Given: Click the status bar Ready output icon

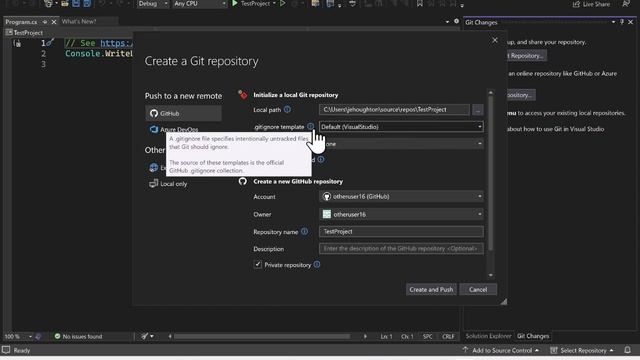Looking at the screenshot, I should click(x=6, y=350).
